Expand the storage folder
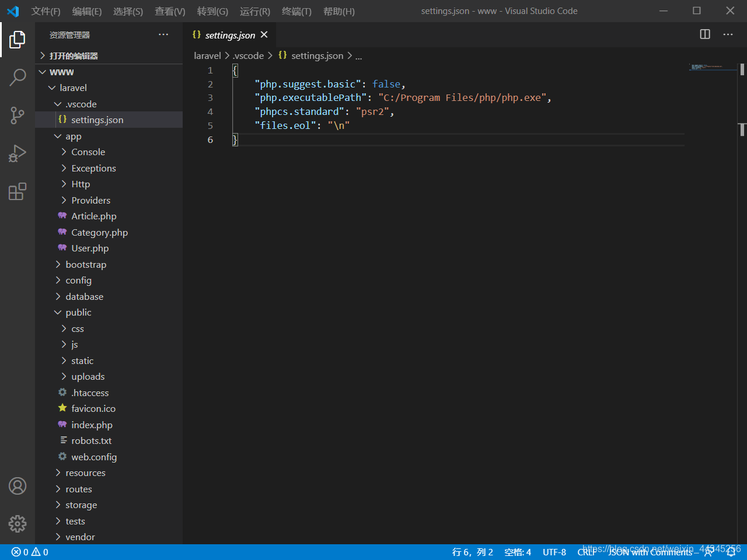Image resolution: width=747 pixels, height=560 pixels. pos(109,505)
